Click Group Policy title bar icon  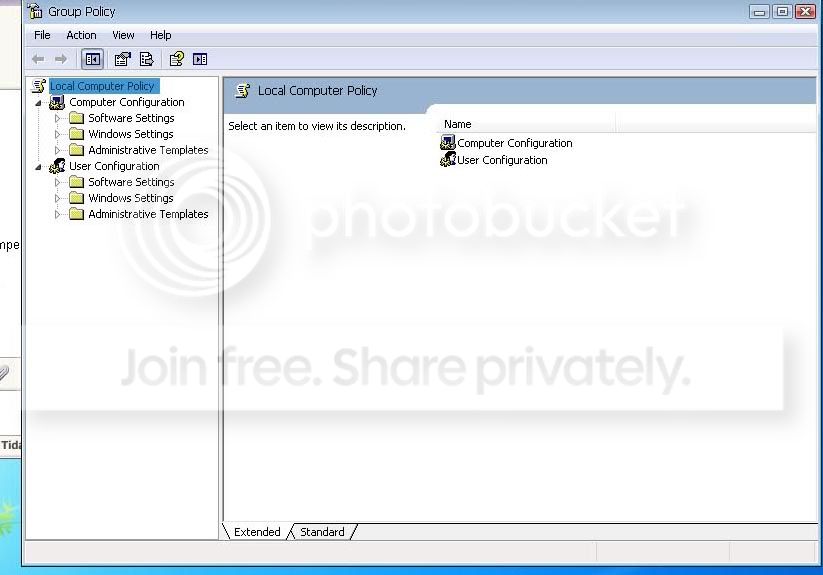tap(36, 11)
